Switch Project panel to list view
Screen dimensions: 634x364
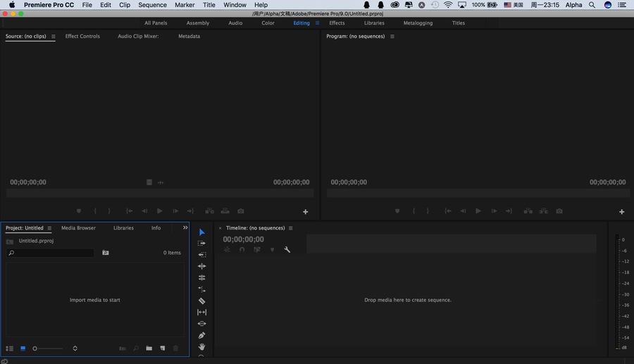(x=10, y=349)
